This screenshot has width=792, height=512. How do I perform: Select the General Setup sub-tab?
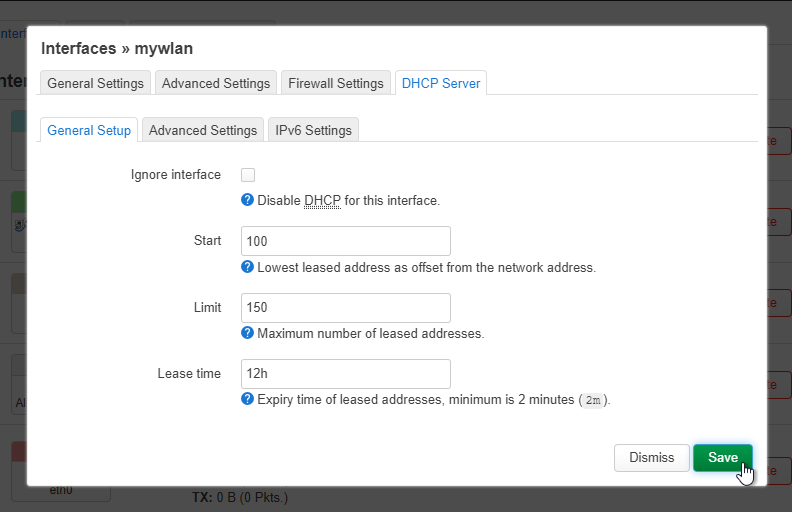pos(89,130)
